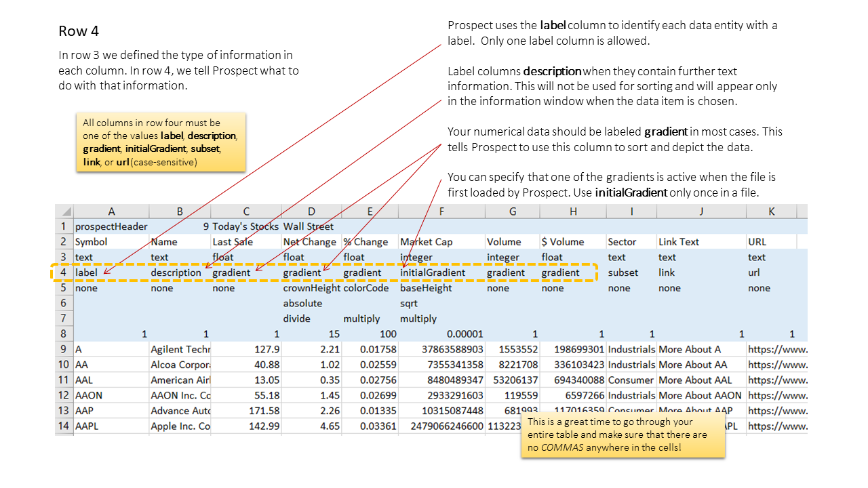
Task: Select the 'Sector' header cell
Action: tap(631, 242)
